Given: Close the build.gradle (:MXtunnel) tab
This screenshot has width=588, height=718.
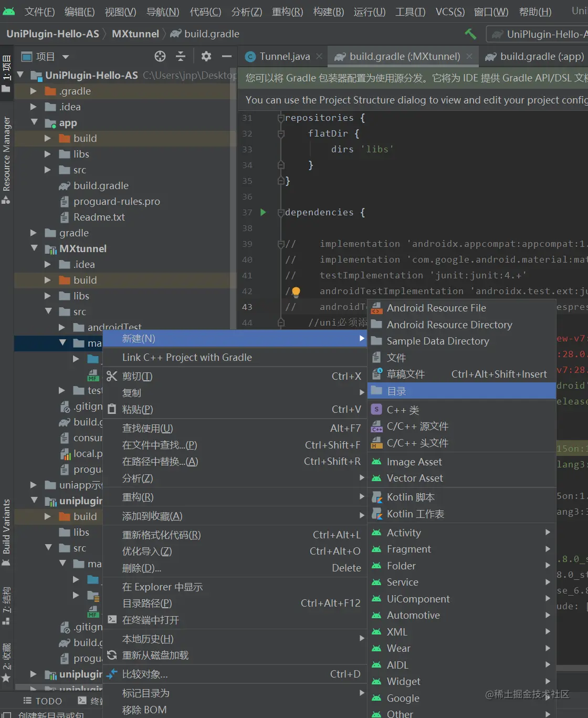Looking at the screenshot, I should click(x=469, y=56).
